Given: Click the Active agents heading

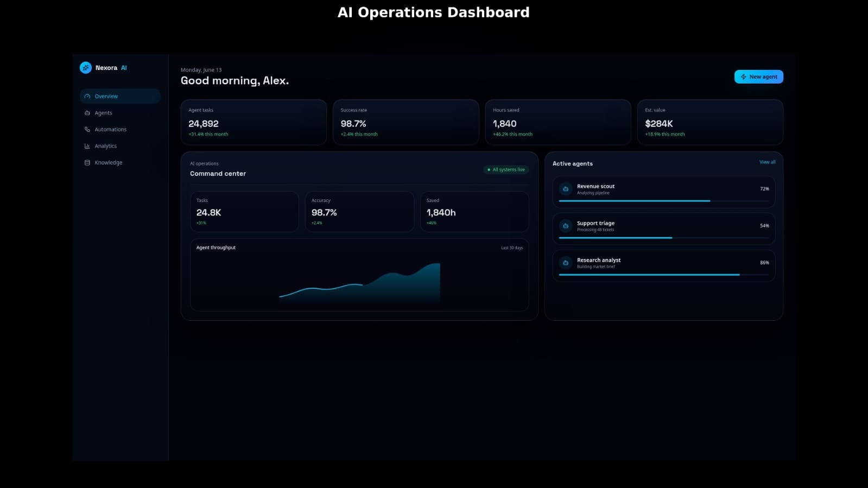Looking at the screenshot, I should (573, 163).
